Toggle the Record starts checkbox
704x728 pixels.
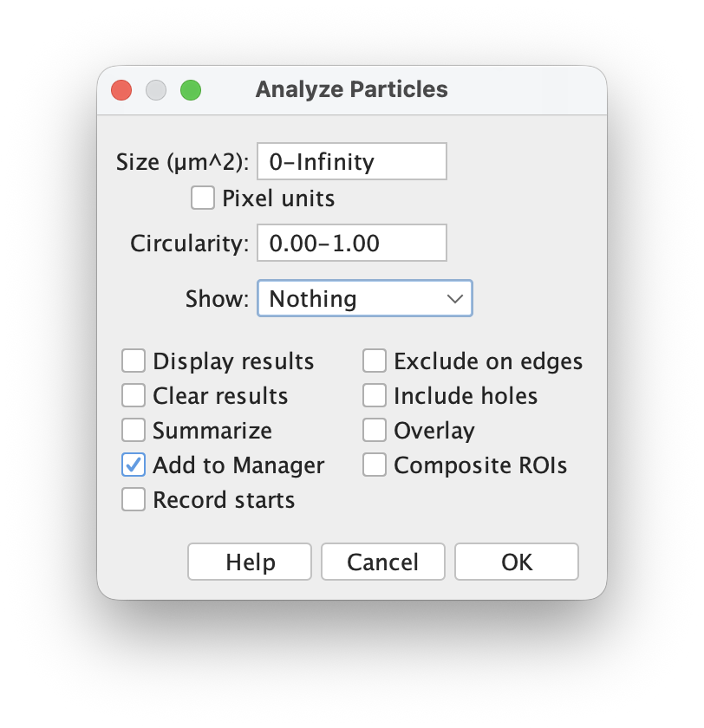pyautogui.click(x=134, y=499)
